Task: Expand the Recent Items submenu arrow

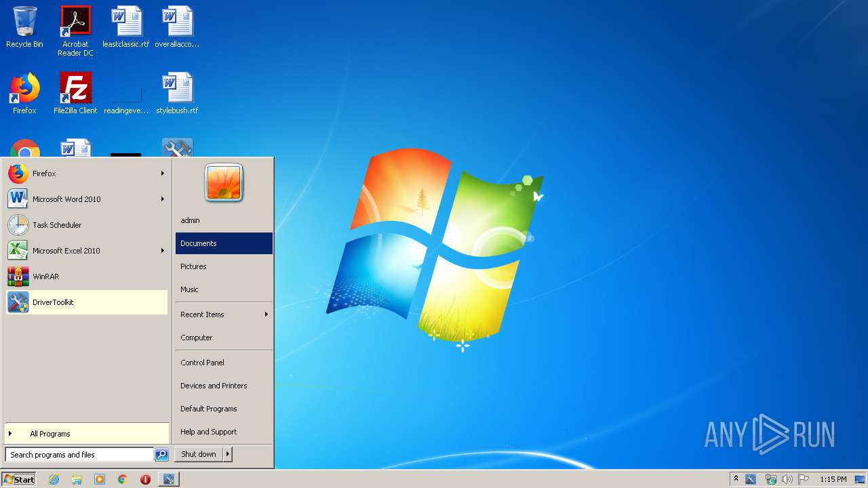Action: (x=267, y=314)
